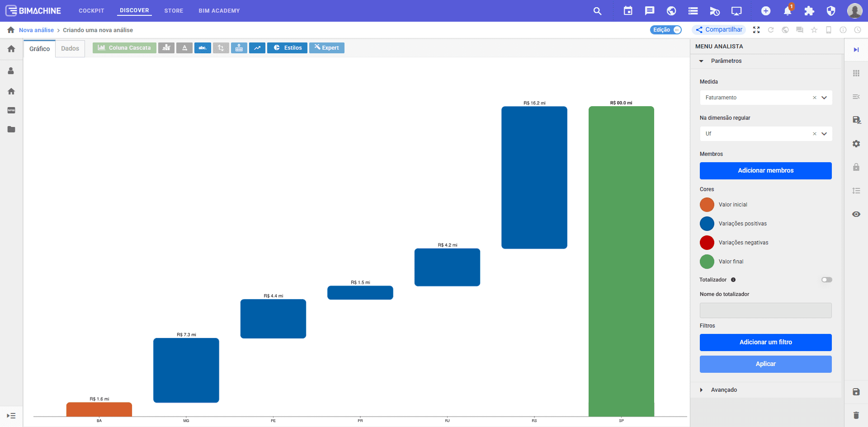Click the save icon in right sidebar
This screenshot has height=427, width=868.
(856, 392)
